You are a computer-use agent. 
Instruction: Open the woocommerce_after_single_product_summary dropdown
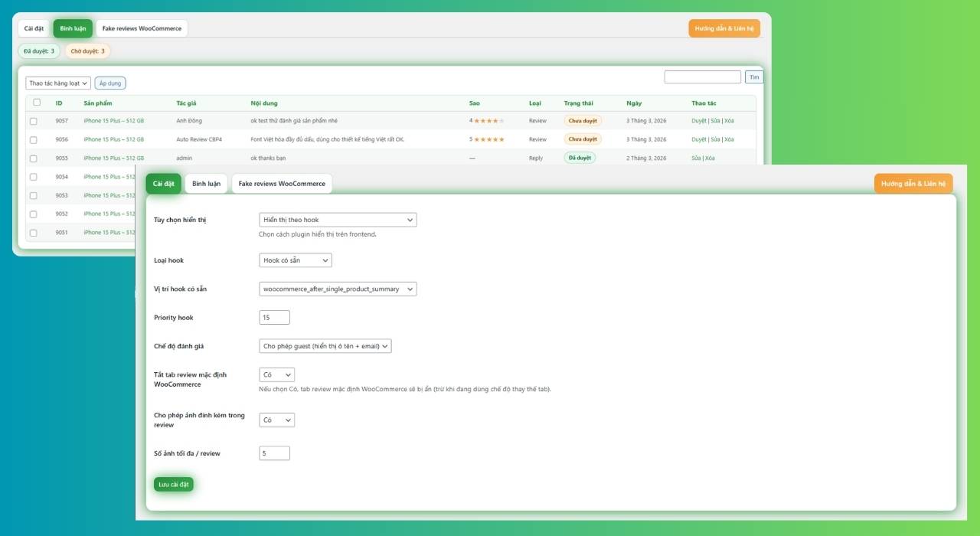click(x=338, y=289)
